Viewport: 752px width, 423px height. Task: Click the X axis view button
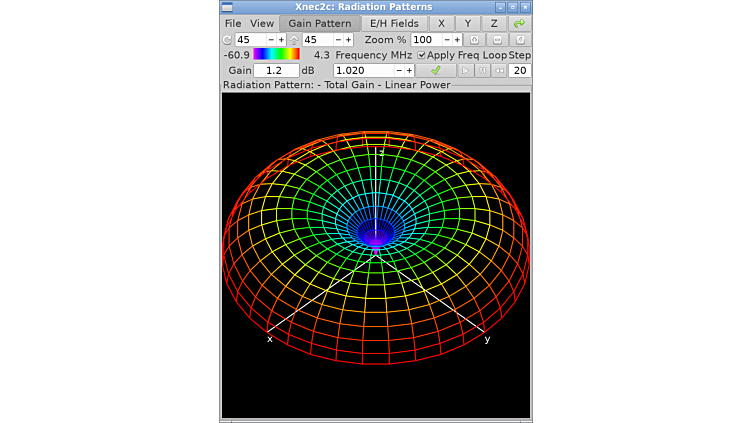[441, 23]
